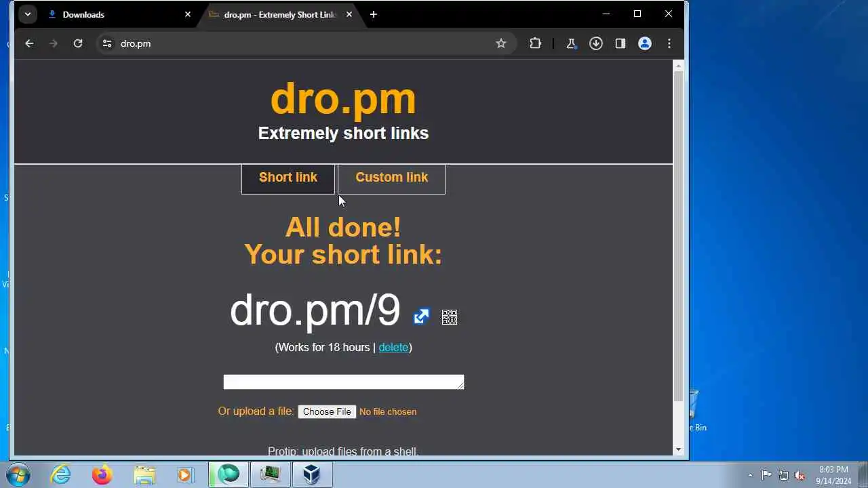The height and width of the screenshot is (488, 868).
Task: Show hidden system tray icons
Action: pos(750,475)
